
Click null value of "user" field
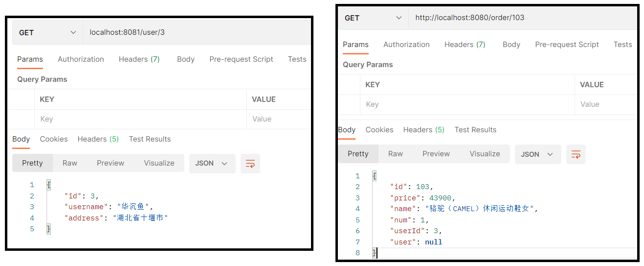(434, 242)
